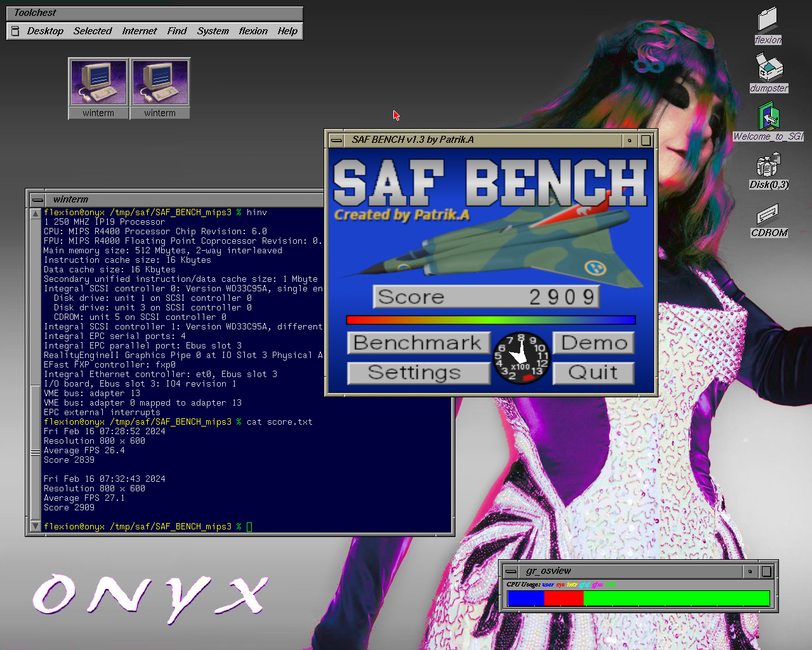Click the speedometer gauge in SAF Bench
Screen dimensions: 812x650
coord(521,358)
